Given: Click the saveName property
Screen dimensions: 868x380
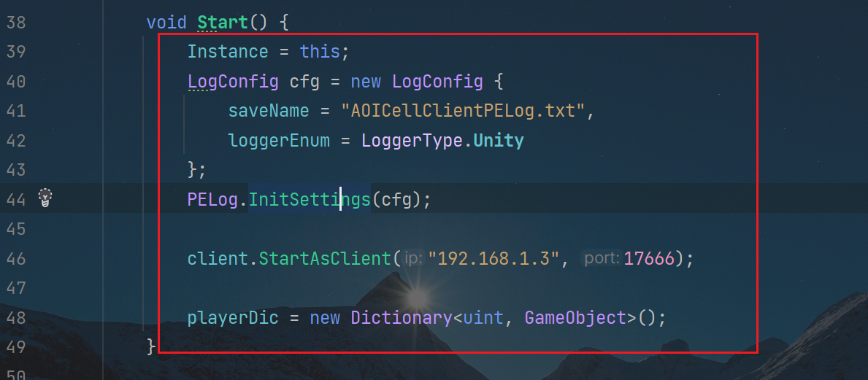Looking at the screenshot, I should 269,111.
